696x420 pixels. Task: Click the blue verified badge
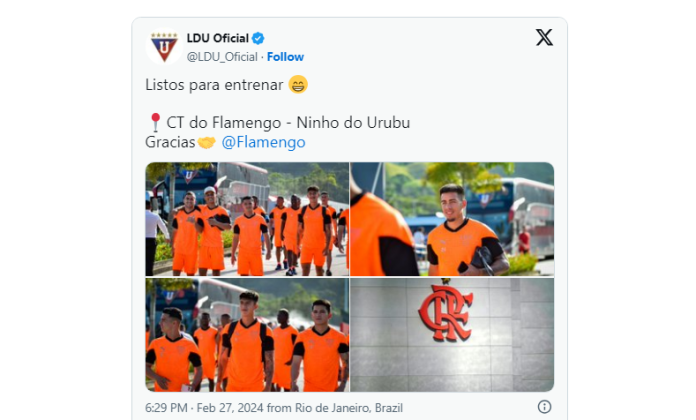tap(258, 39)
